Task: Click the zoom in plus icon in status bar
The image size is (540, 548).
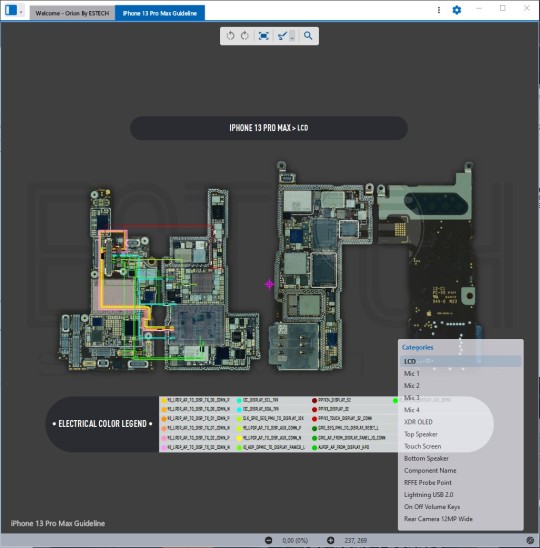Action: (x=330, y=540)
